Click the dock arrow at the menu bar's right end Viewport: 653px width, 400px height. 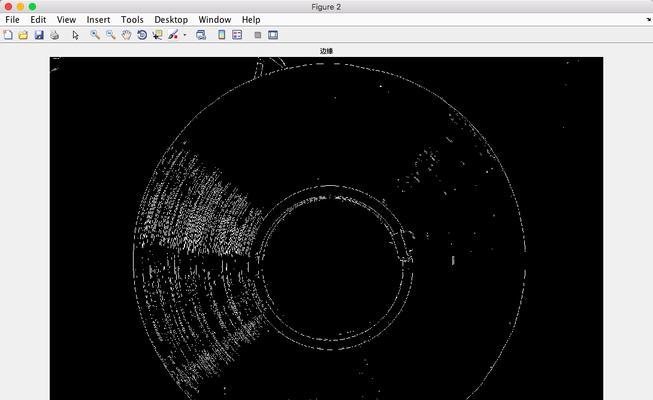pos(649,20)
